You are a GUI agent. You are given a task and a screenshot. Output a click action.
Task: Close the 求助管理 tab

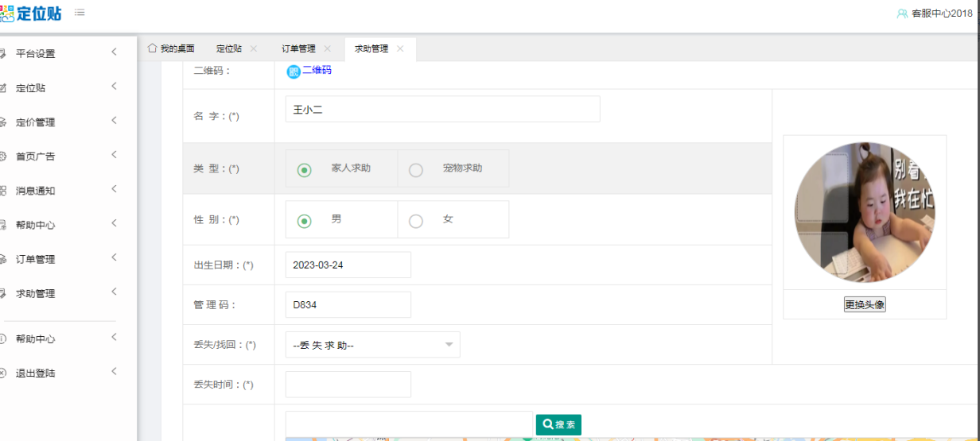click(400, 48)
